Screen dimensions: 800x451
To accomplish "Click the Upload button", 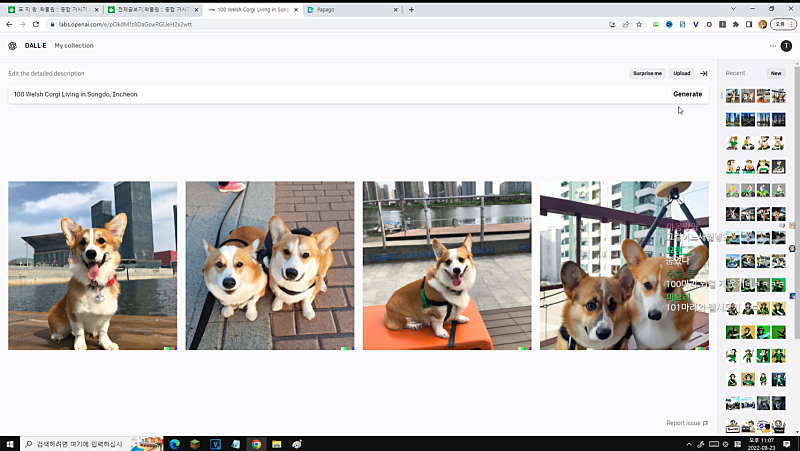I will 681,73.
